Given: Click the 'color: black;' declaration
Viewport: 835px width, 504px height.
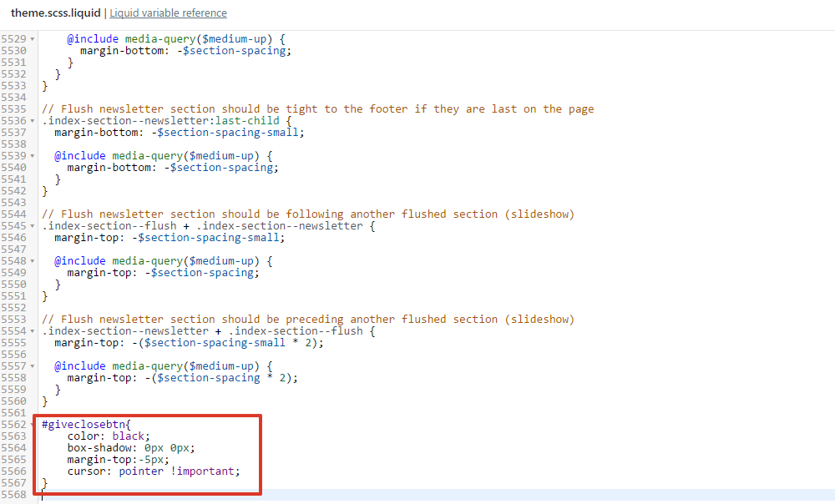Looking at the screenshot, I should pos(109,436).
